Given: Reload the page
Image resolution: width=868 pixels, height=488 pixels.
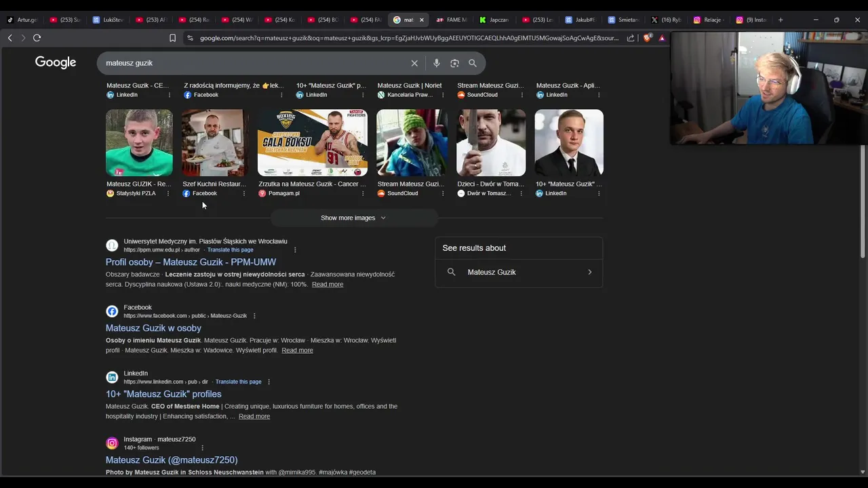Looking at the screenshot, I should click(x=37, y=38).
